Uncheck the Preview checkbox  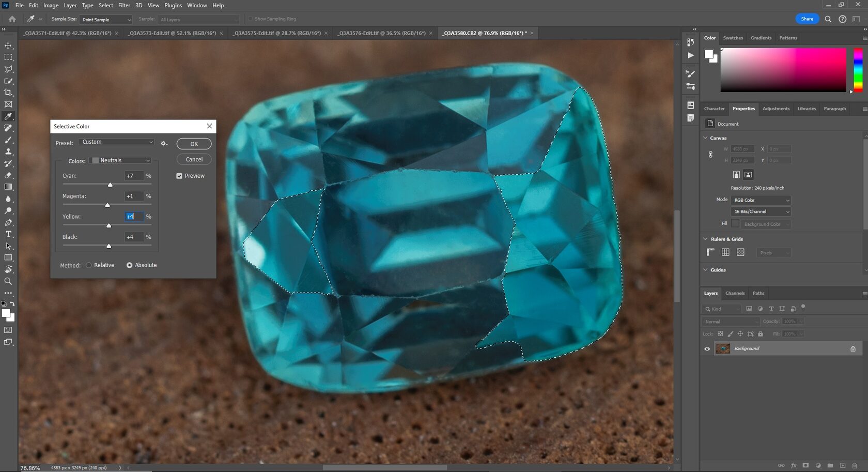click(179, 176)
